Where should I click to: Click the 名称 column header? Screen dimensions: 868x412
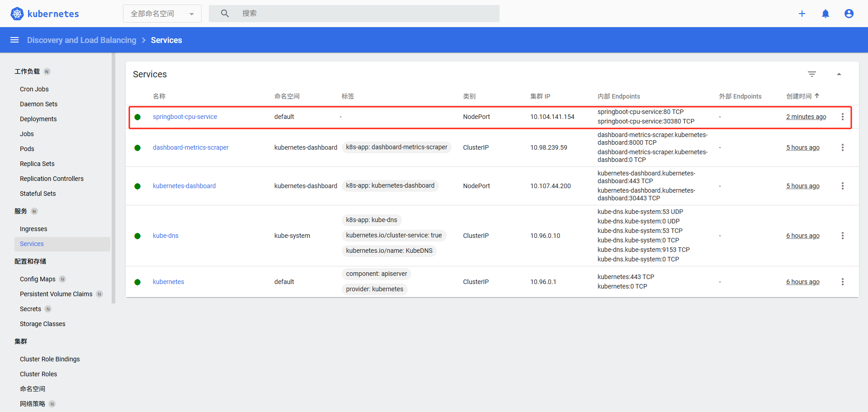pyautogui.click(x=159, y=96)
